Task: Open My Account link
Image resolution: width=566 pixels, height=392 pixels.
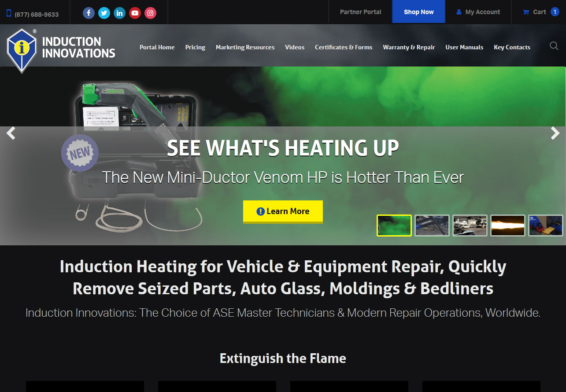Action: [478, 12]
